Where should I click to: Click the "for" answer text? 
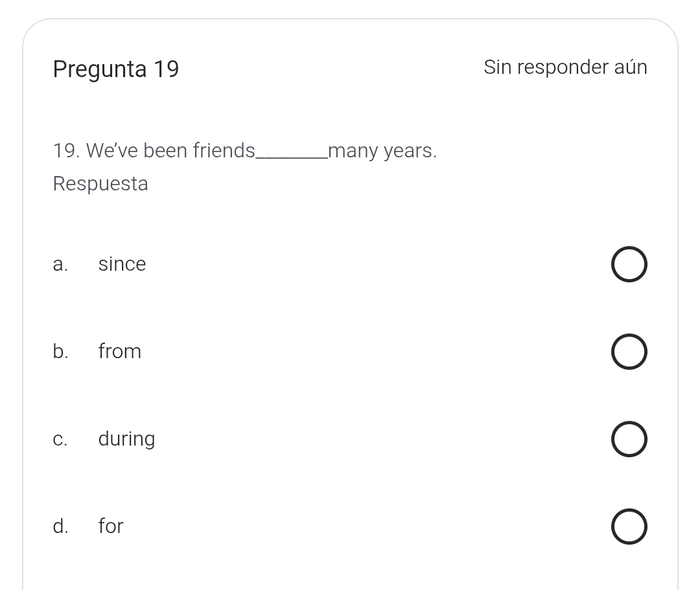pyautogui.click(x=111, y=527)
